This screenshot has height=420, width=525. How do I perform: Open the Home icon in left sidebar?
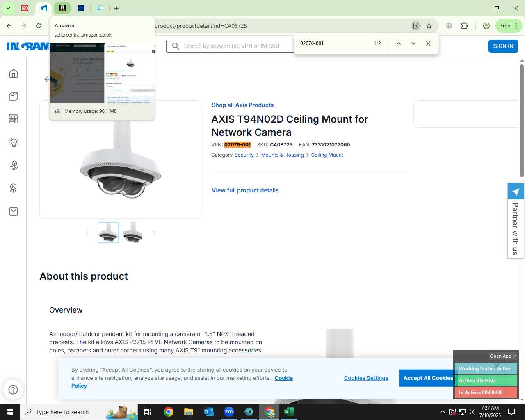(14, 73)
